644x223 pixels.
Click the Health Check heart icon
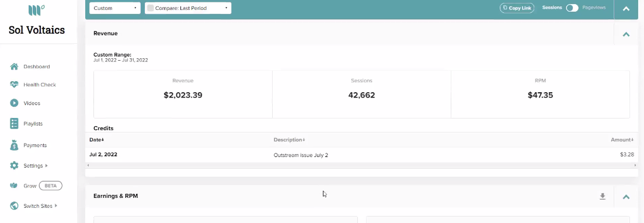(15, 85)
